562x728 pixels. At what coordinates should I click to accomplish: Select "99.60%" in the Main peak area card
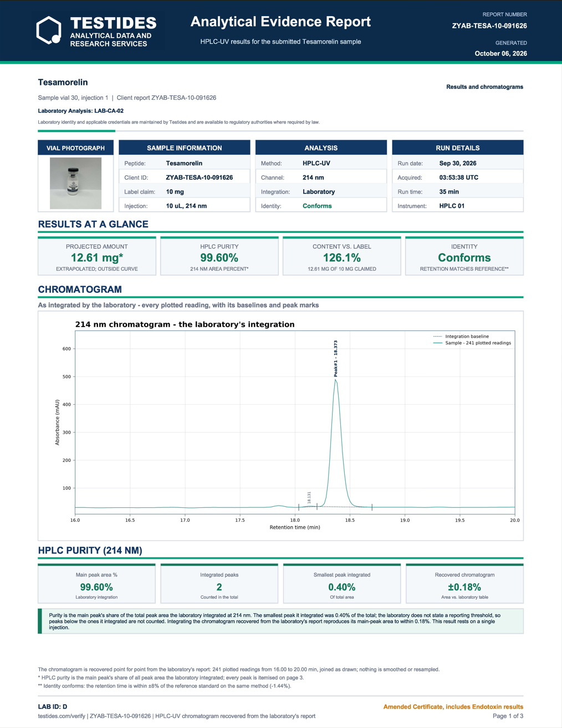[x=96, y=587]
